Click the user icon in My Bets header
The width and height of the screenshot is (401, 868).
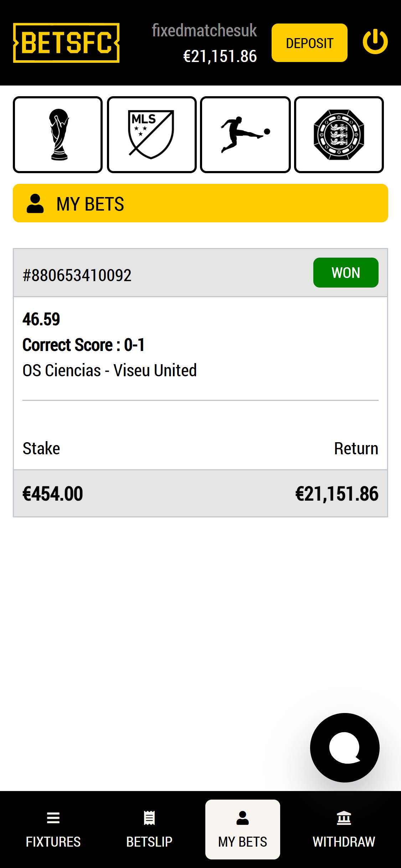(x=35, y=203)
